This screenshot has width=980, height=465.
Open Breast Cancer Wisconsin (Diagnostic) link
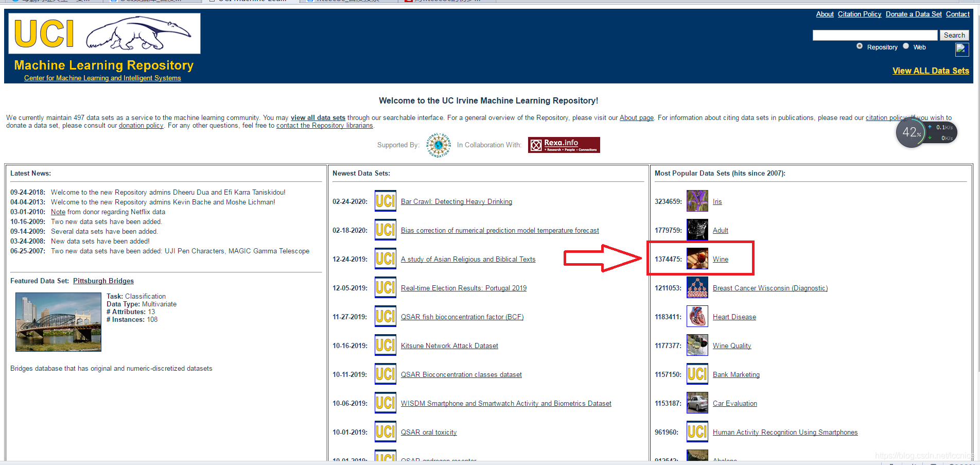click(x=770, y=288)
